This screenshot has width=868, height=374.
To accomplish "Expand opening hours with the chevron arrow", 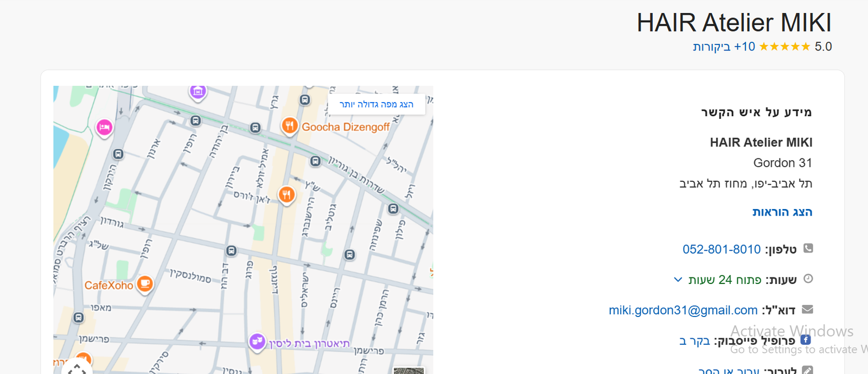I will (x=678, y=280).
